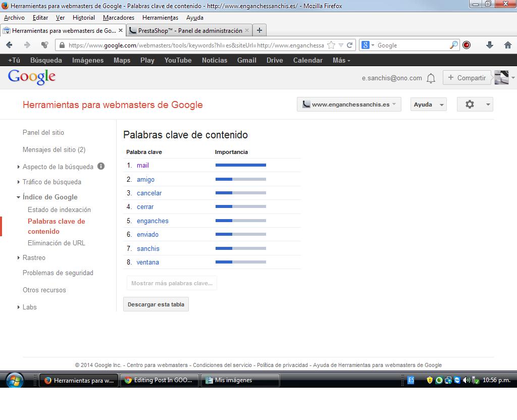Click the address bar padlock icon
Screen dimensions: 517x420
pos(62,45)
